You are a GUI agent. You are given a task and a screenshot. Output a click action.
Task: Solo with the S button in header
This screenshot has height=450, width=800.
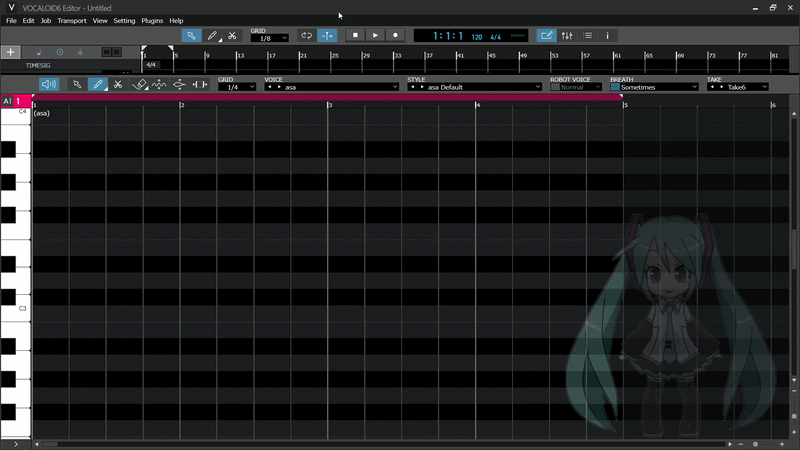pos(116,52)
